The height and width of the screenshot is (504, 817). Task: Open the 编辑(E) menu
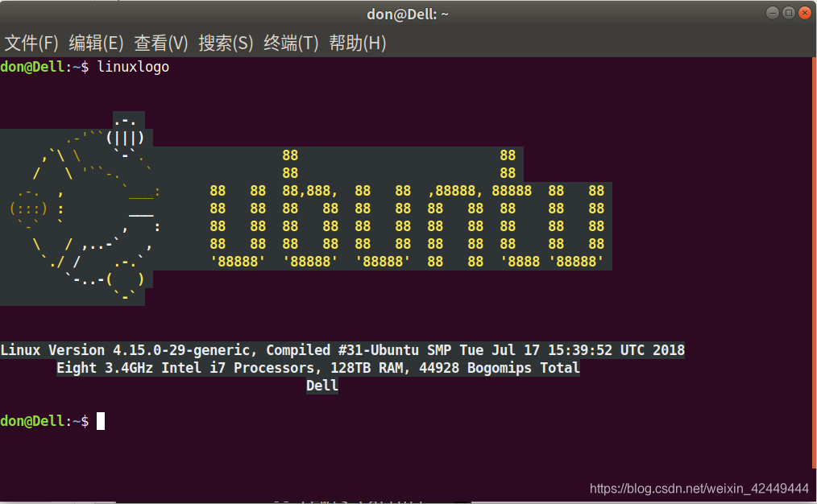point(96,43)
